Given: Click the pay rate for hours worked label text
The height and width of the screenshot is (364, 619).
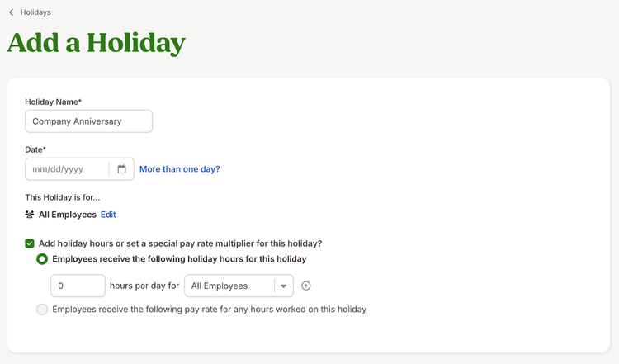Looking at the screenshot, I should tap(210, 310).
